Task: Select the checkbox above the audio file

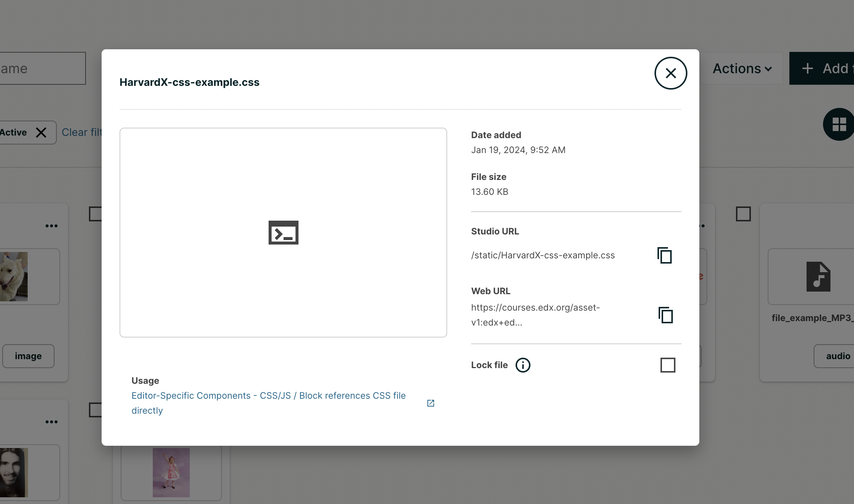Action: click(743, 214)
